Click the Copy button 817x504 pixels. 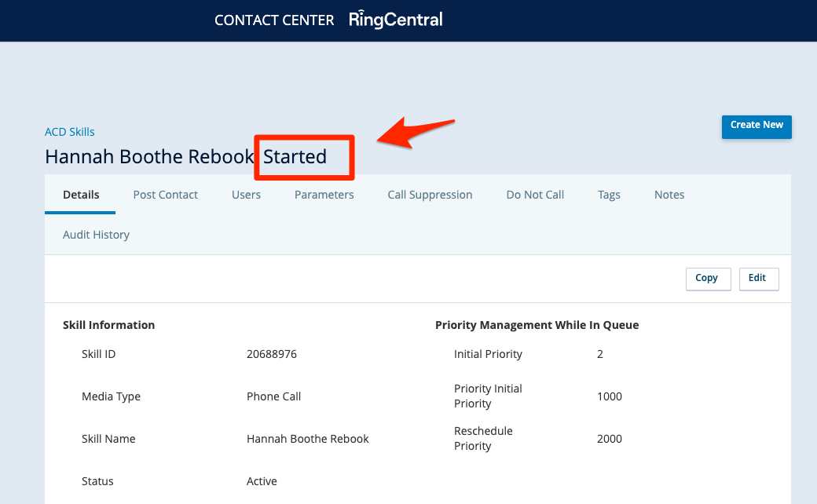click(707, 278)
